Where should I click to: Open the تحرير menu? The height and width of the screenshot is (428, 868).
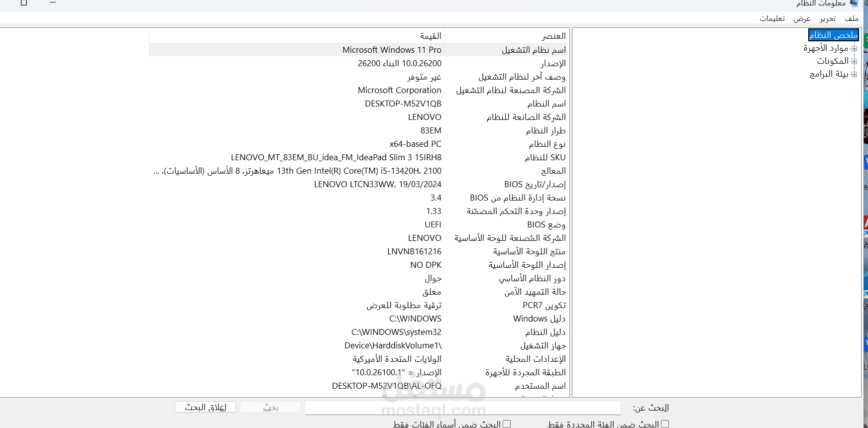tap(828, 18)
